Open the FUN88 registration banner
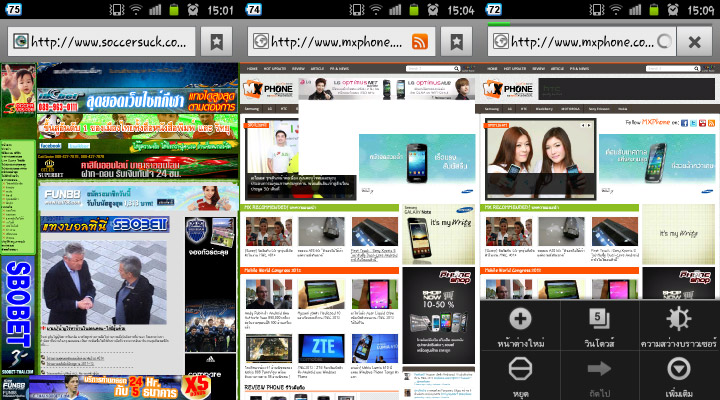The width and height of the screenshot is (720, 400). pos(139,198)
